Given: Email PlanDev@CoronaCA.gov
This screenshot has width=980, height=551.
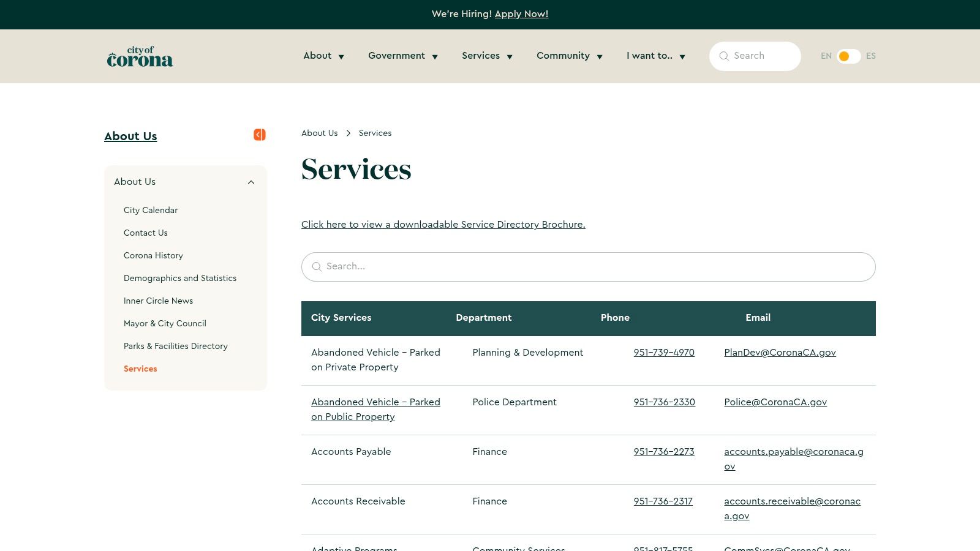Looking at the screenshot, I should click(780, 353).
